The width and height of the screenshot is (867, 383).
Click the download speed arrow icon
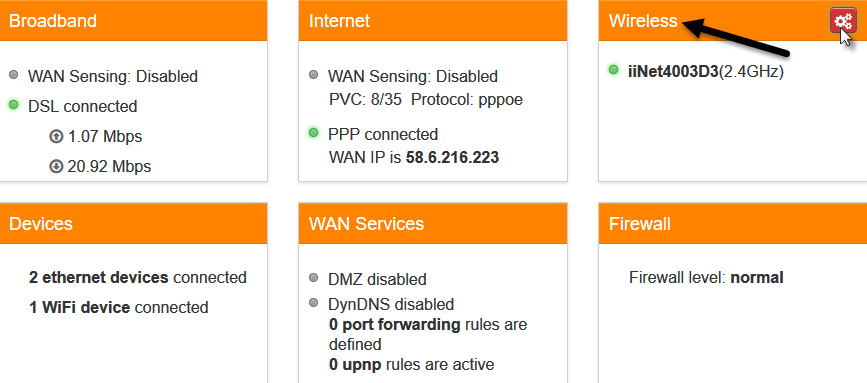tap(56, 166)
